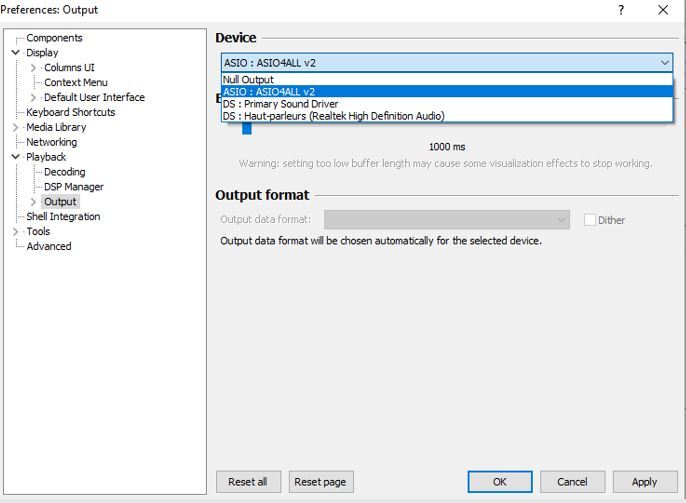Click the help question mark icon
Viewport: 686px width, 503px height.
tap(621, 10)
